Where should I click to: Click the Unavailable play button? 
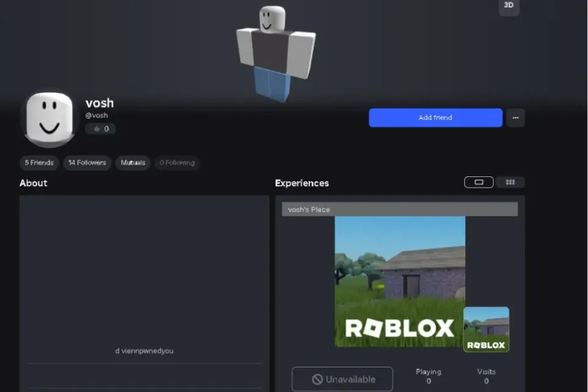click(342, 379)
